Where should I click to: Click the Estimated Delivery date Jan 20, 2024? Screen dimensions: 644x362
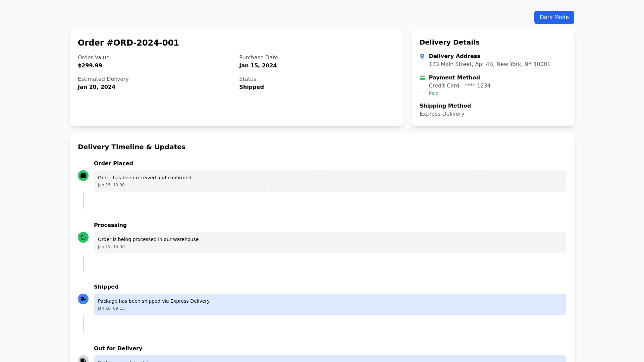97,87
